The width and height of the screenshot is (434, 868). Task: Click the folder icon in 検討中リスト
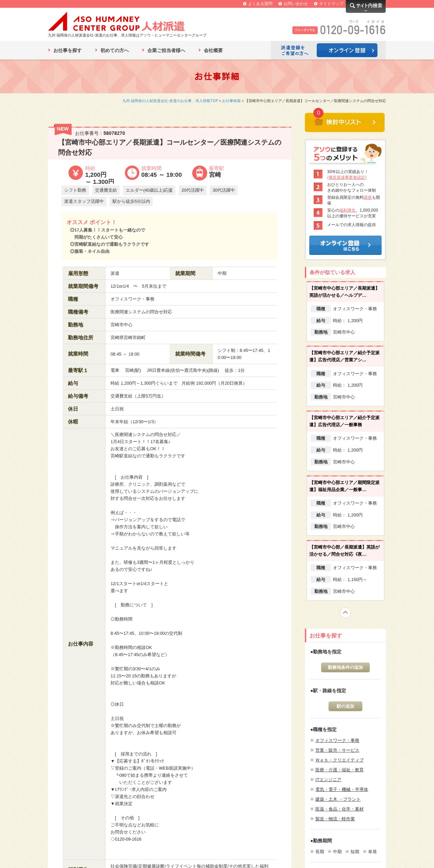coord(318,122)
